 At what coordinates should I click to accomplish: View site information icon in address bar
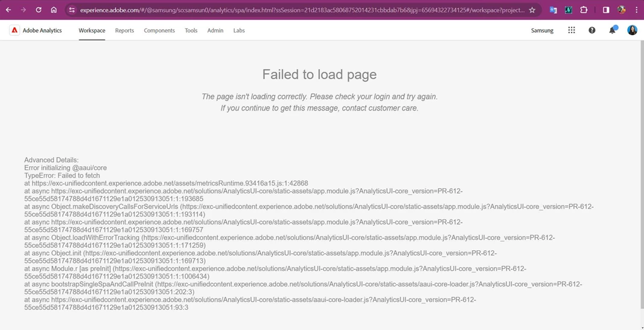point(72,10)
